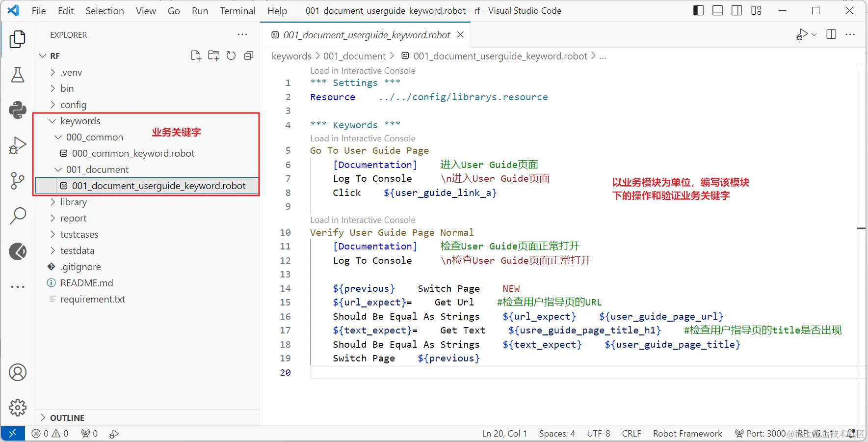Open the Selection menu
This screenshot has width=868, height=442.
(x=105, y=11)
